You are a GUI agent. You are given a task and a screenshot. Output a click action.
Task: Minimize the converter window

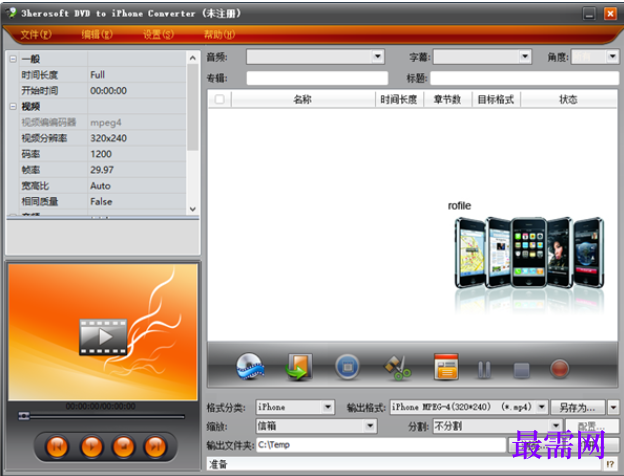coord(589,14)
